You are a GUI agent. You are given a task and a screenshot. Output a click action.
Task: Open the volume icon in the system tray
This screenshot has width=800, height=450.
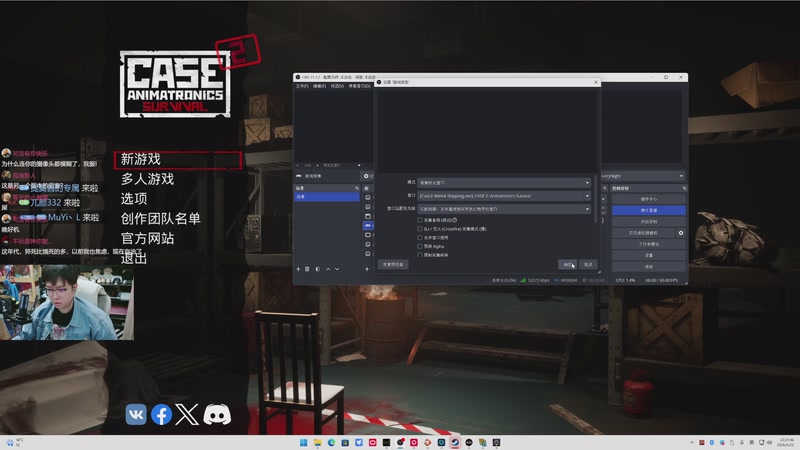(769, 442)
